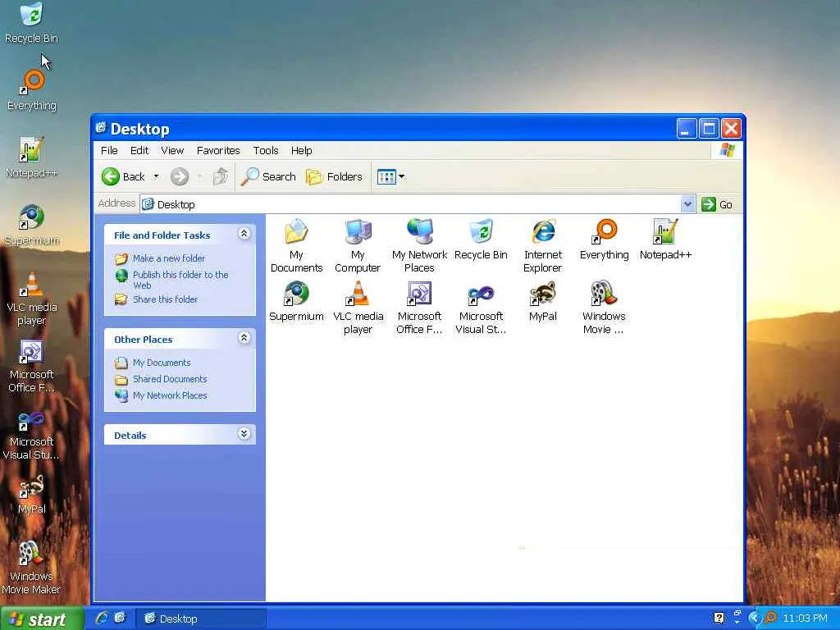Click the Desktop window title bar icon
The image size is (840, 630).
click(x=101, y=127)
